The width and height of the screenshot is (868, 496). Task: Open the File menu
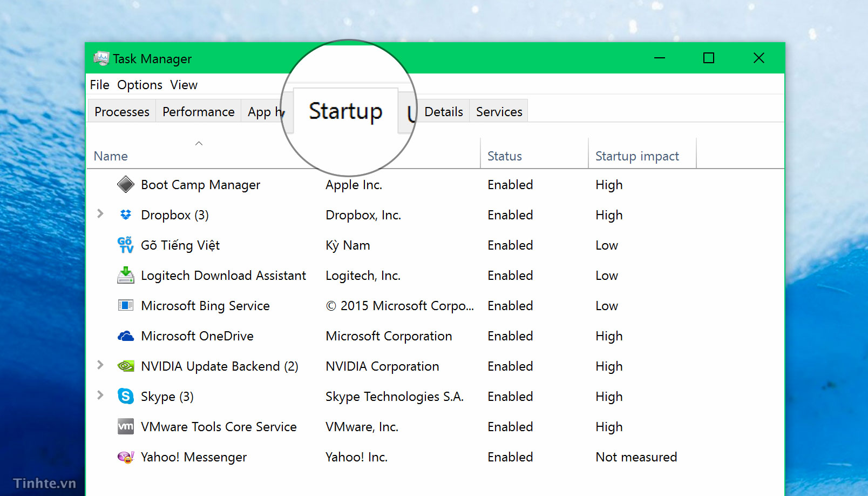(99, 85)
